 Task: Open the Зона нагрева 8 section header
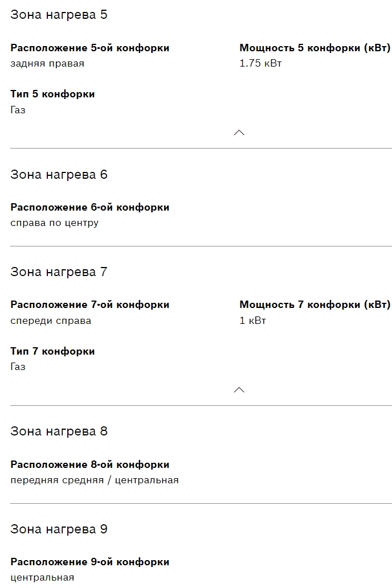click(x=59, y=431)
